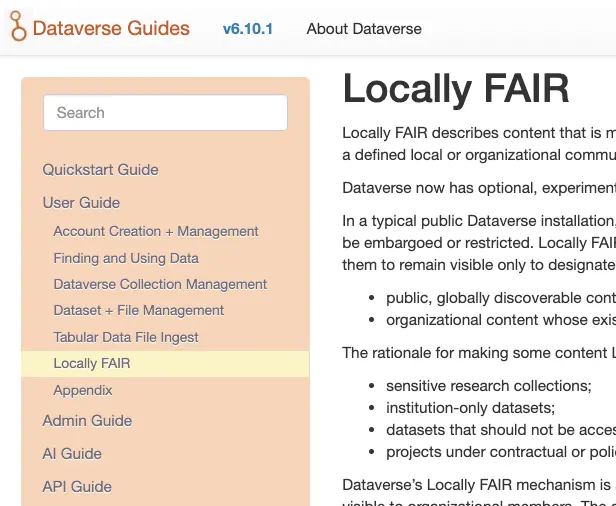Open the API Guide sidebar link
The image size is (616, 506).
[77, 487]
